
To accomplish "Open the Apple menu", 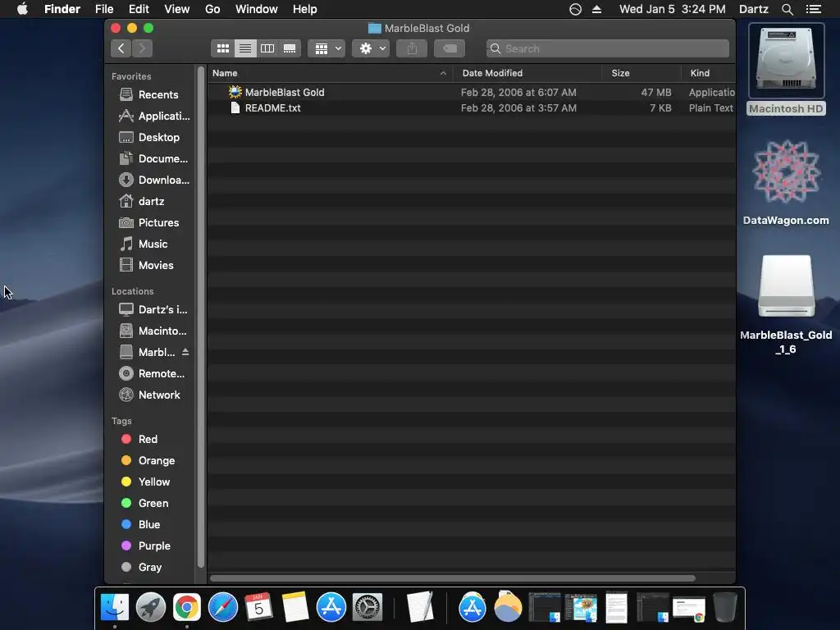I will [x=22, y=9].
